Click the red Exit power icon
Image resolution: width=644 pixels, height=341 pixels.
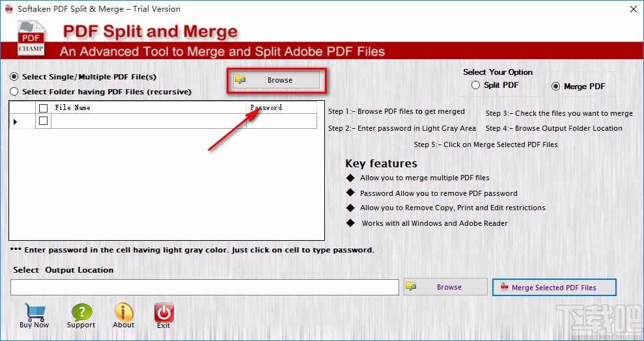point(164,312)
